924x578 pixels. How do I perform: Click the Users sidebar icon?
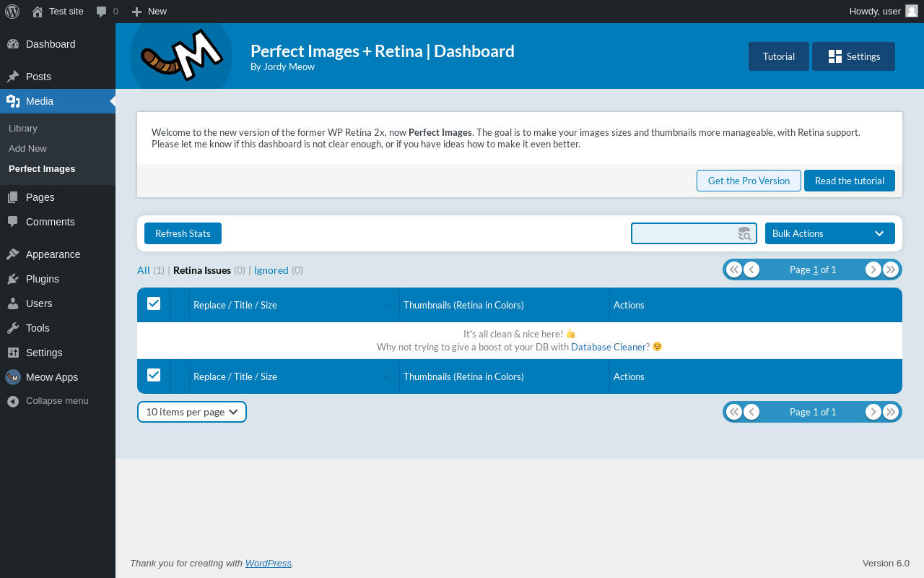13,303
